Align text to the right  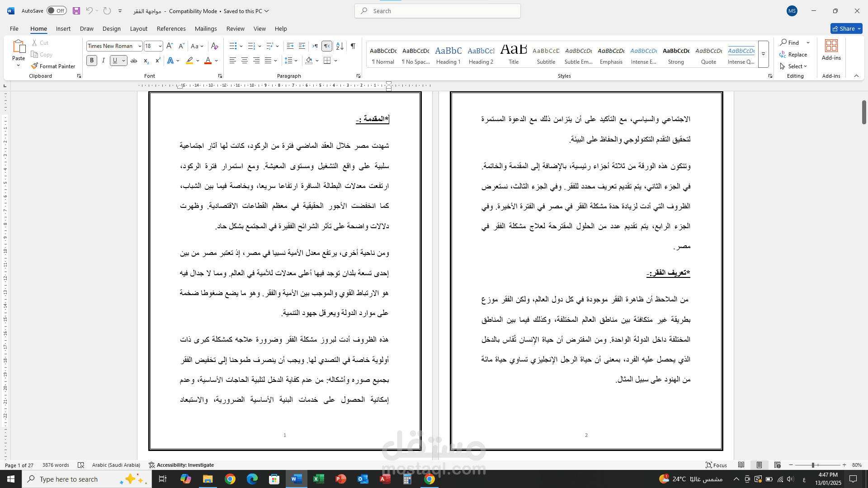click(x=256, y=61)
